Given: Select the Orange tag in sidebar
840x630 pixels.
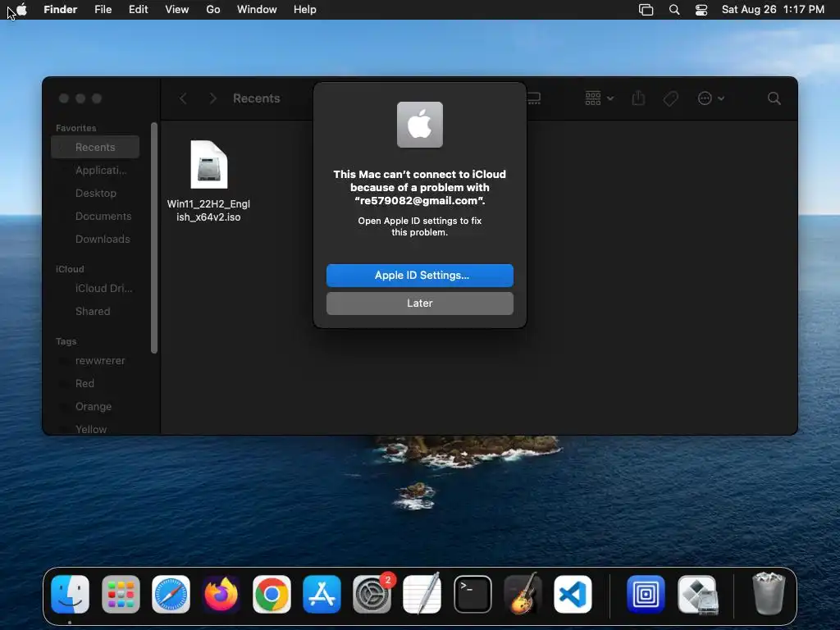Looking at the screenshot, I should coord(95,407).
